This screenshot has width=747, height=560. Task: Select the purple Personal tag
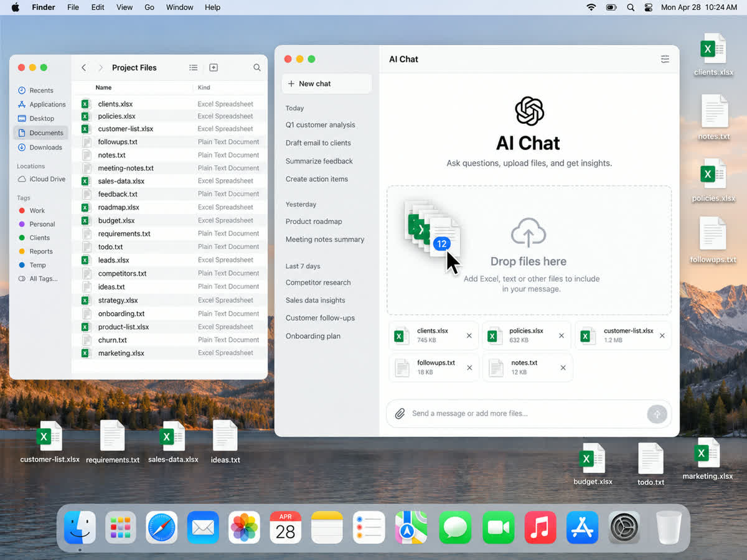pyautogui.click(x=36, y=224)
